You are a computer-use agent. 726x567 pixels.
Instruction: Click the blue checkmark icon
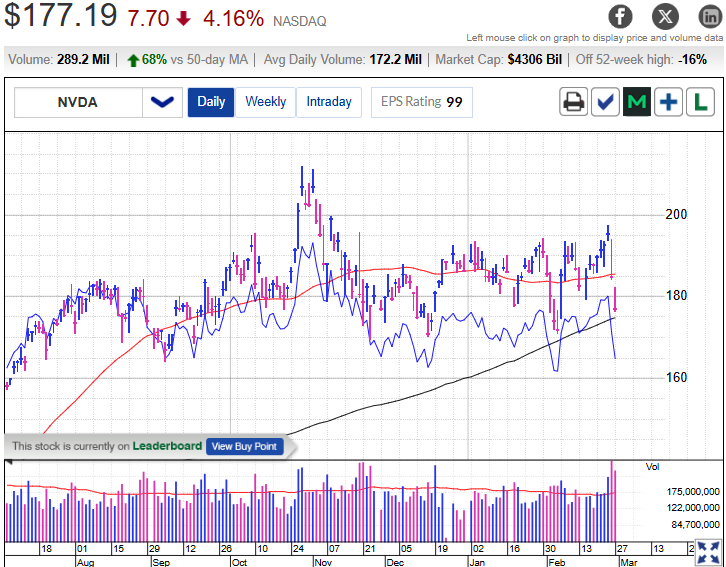pos(605,102)
